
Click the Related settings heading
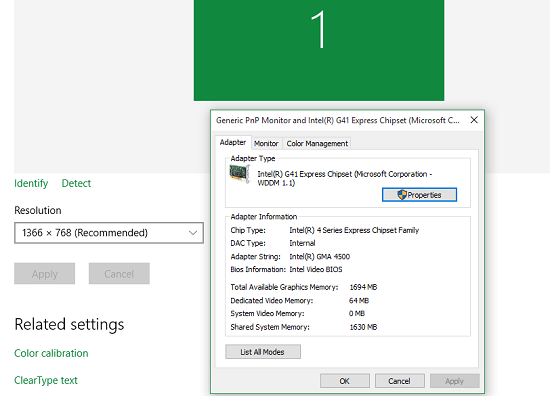pyautogui.click(x=69, y=324)
